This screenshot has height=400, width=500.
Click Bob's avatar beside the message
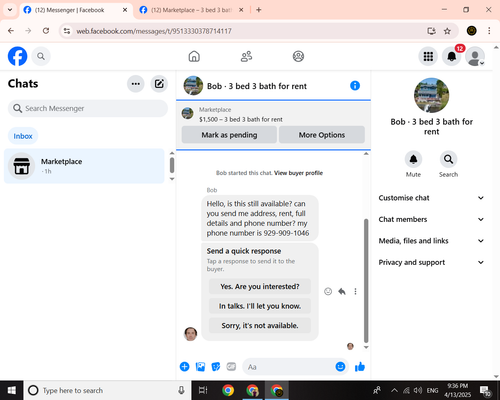point(191,334)
